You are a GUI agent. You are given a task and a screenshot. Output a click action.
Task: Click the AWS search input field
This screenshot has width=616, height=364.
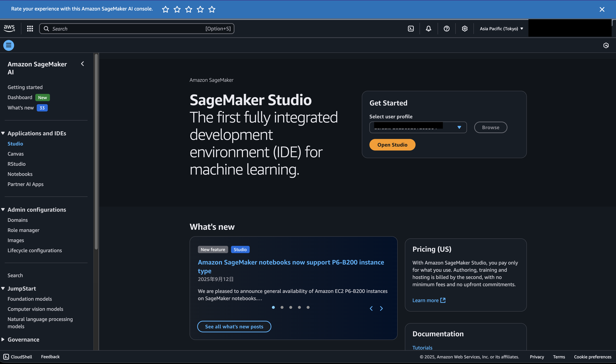tap(128, 29)
